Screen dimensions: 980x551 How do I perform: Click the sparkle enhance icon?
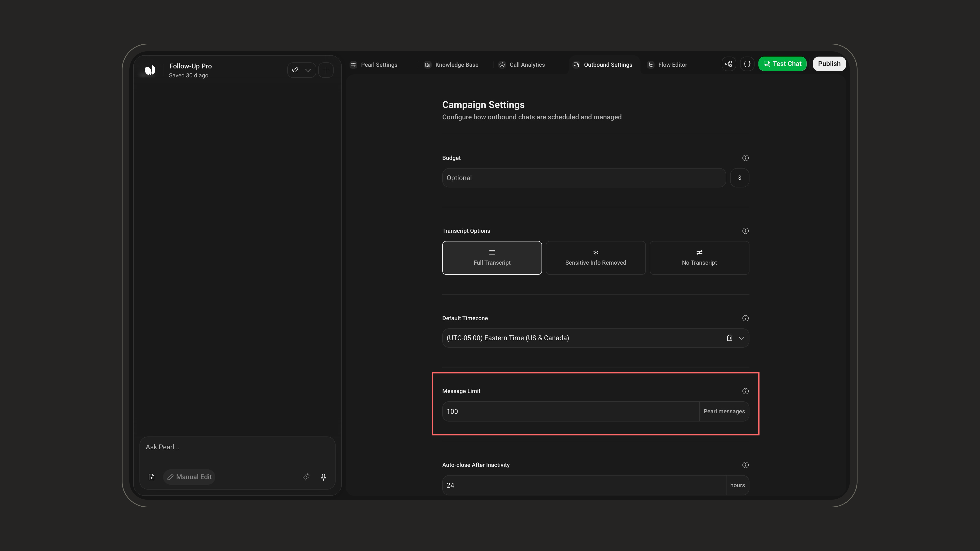click(x=306, y=477)
